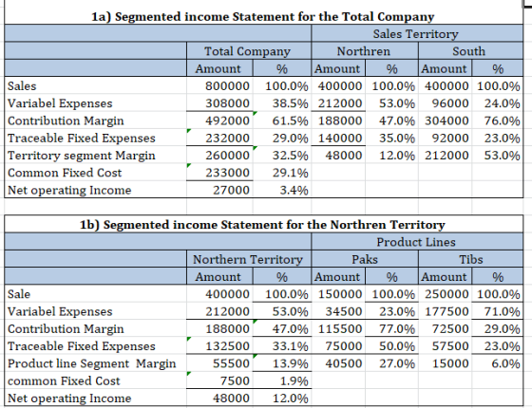
Task: Select the 'Sale' row label in table 1b
Action: 95,294
